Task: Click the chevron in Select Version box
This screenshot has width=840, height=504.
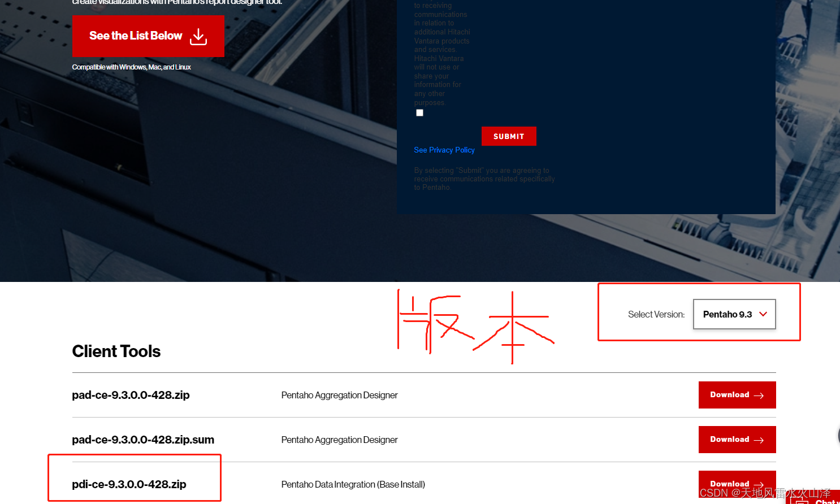Action: (763, 314)
